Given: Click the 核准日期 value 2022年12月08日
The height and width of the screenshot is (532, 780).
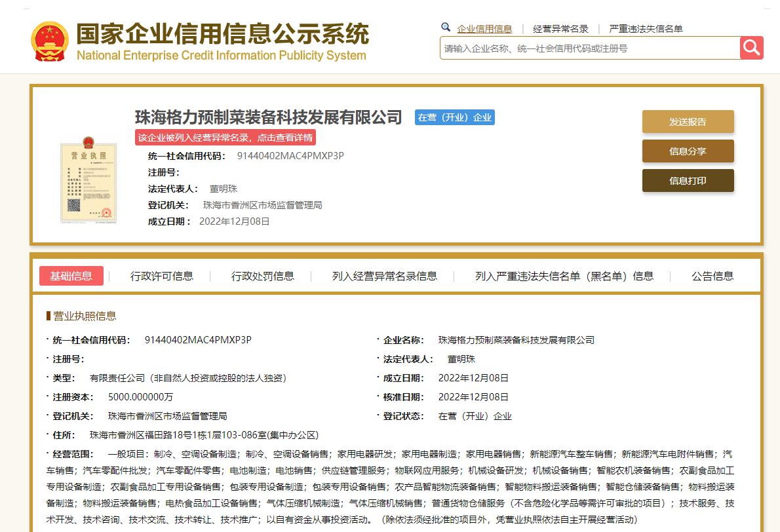Looking at the screenshot, I should coord(473,397).
